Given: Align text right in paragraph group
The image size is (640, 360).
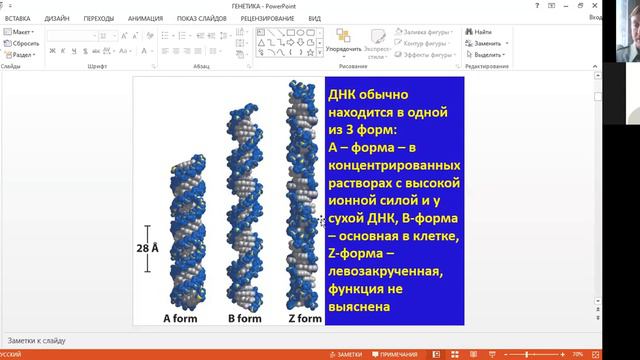Looking at the screenshot, I should coord(187,51).
